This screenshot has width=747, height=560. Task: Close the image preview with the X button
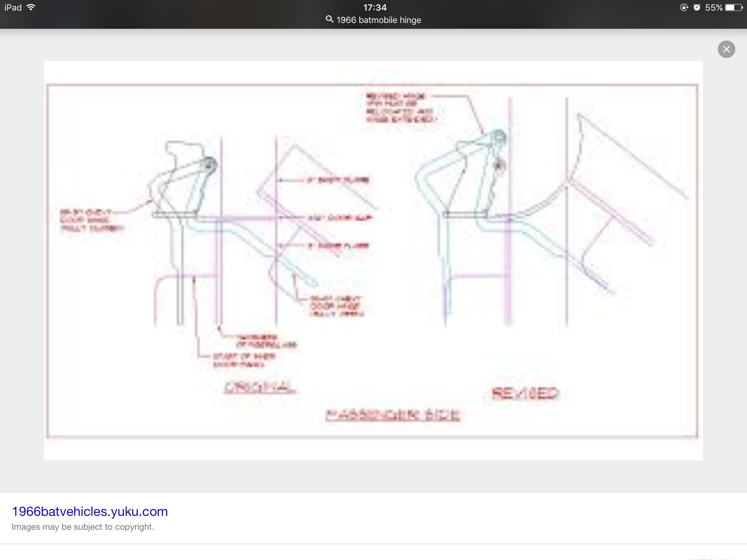click(x=726, y=49)
